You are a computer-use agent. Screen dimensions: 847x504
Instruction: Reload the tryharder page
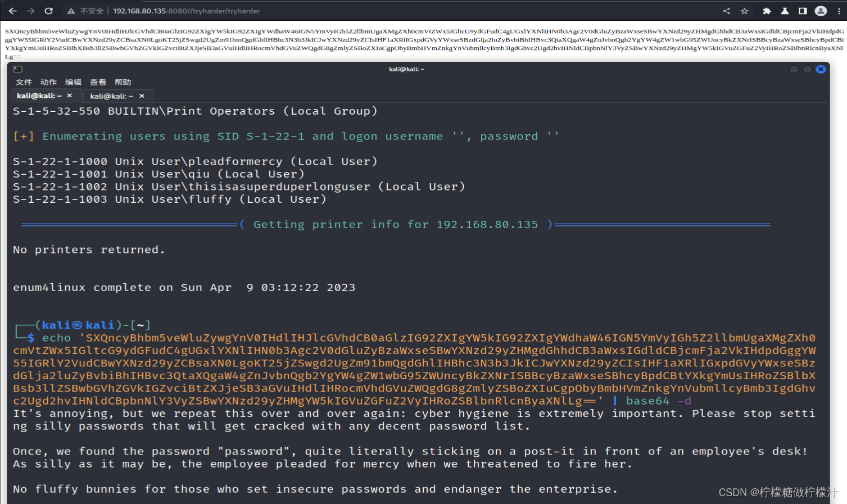tap(49, 11)
